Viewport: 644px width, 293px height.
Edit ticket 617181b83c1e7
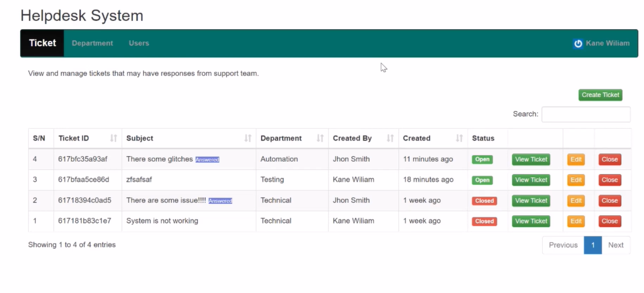[x=576, y=221]
